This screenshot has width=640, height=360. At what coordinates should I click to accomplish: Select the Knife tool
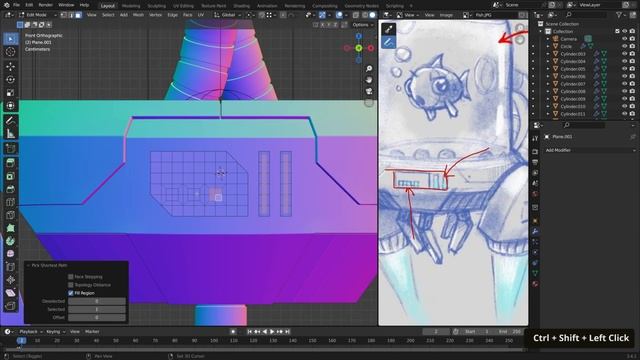click(11, 215)
